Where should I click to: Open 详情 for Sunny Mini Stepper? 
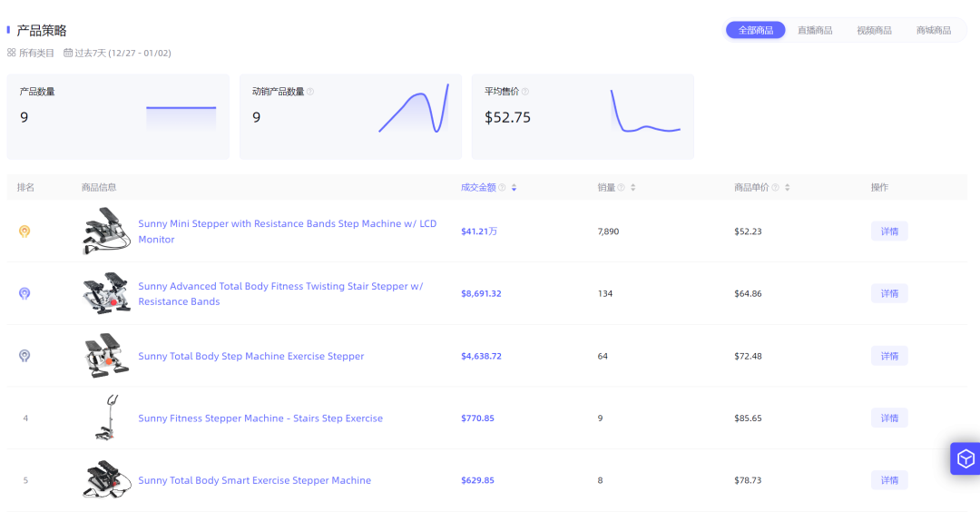[889, 231]
